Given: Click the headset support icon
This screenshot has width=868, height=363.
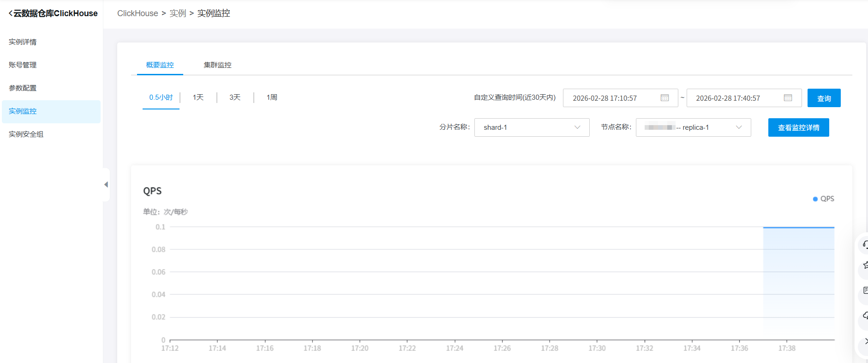Looking at the screenshot, I should [865, 244].
